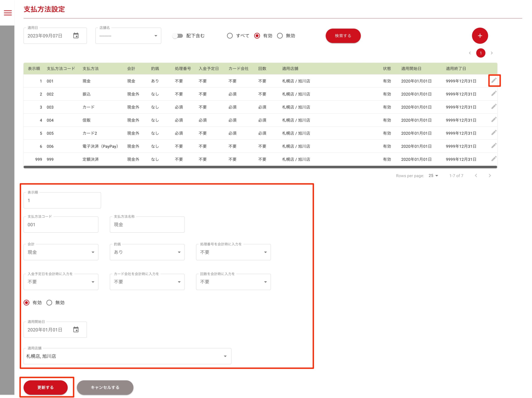Open the 店舗名 dropdown
Screen dimensions: 532x398
coord(128,36)
